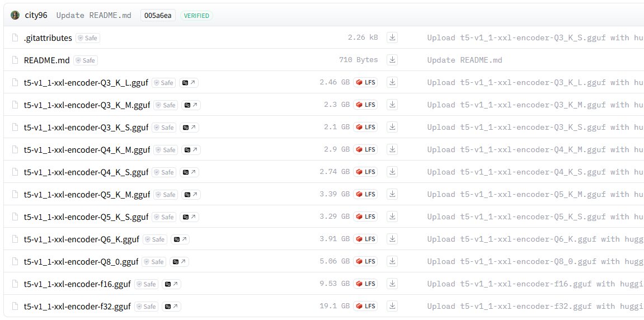This screenshot has width=644, height=320.
Task: Click the 710 Bytes file size
Action: coord(358,60)
